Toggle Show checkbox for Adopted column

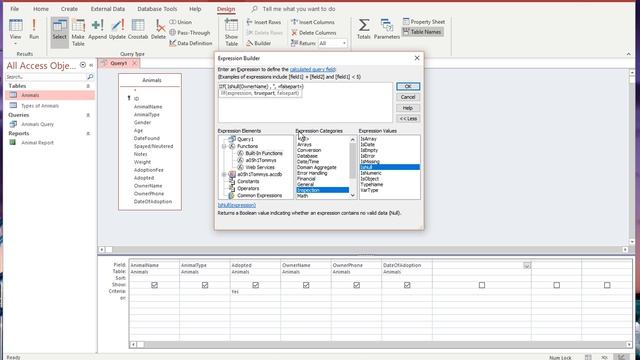(256, 285)
